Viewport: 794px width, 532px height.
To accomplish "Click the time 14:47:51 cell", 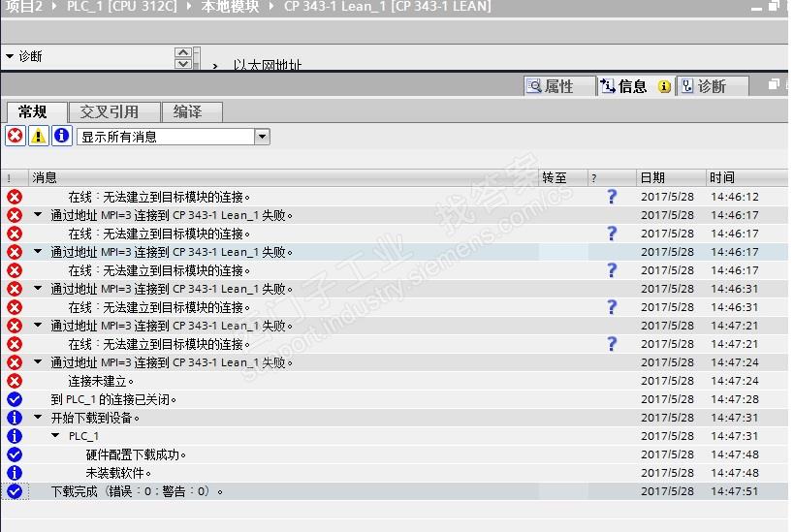I will click(x=734, y=491).
